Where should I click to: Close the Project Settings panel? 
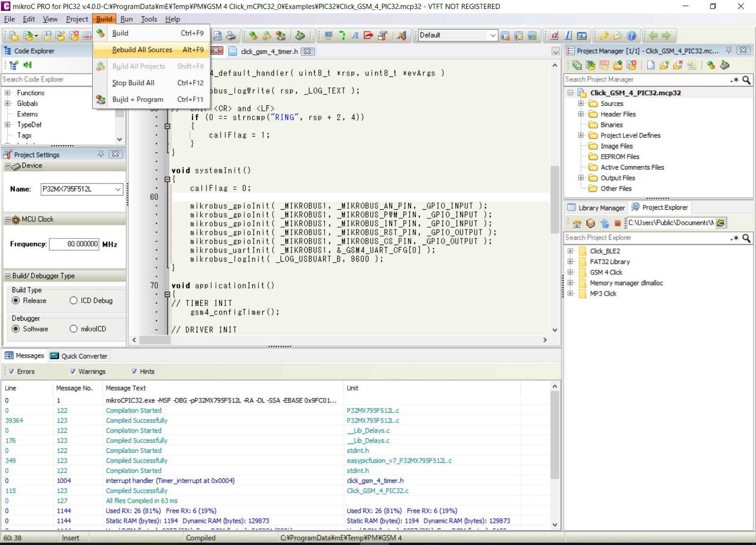(115, 154)
